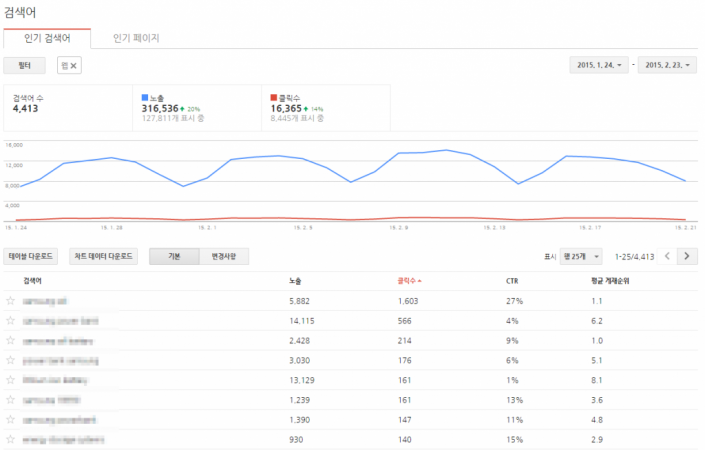Select the 기본 view tab
Screen dimensions: 705x450
pos(174,256)
